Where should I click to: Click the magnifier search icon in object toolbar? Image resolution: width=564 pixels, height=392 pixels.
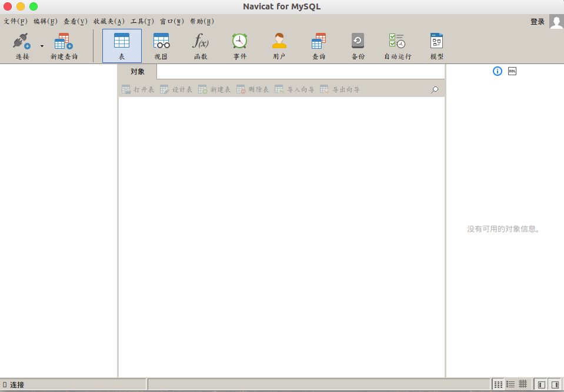tap(435, 89)
